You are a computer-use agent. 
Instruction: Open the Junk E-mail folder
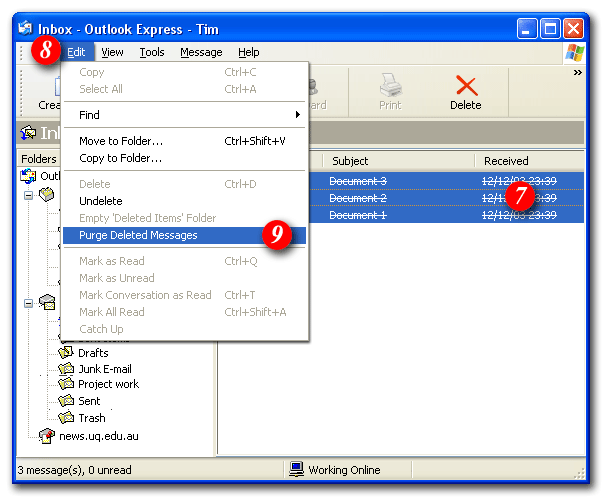pyautogui.click(x=104, y=369)
